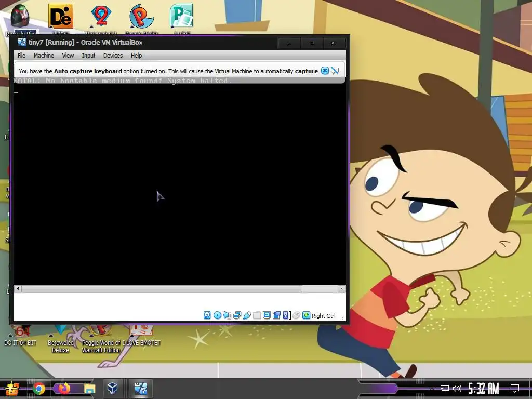532x399 pixels.
Task: Click the Right Ctrl host key label
Action: coord(323,316)
